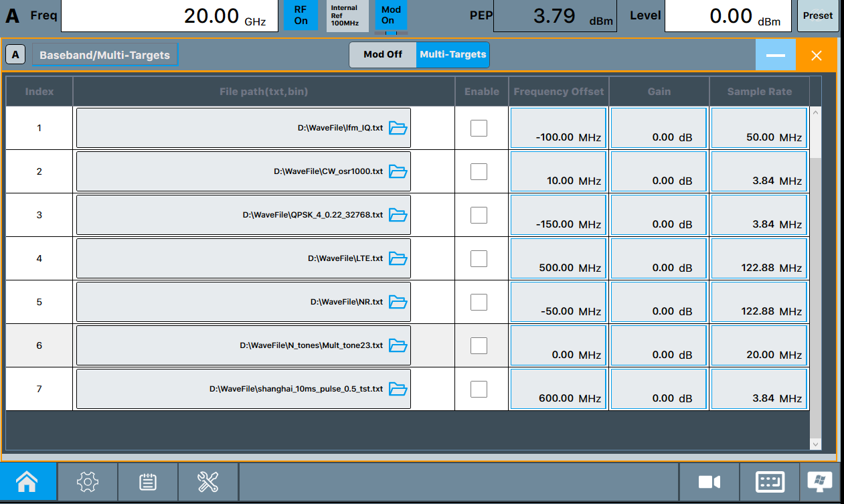Show the on-screen keyboard icon
Image resolution: width=844 pixels, height=504 pixels.
pyautogui.click(x=770, y=482)
